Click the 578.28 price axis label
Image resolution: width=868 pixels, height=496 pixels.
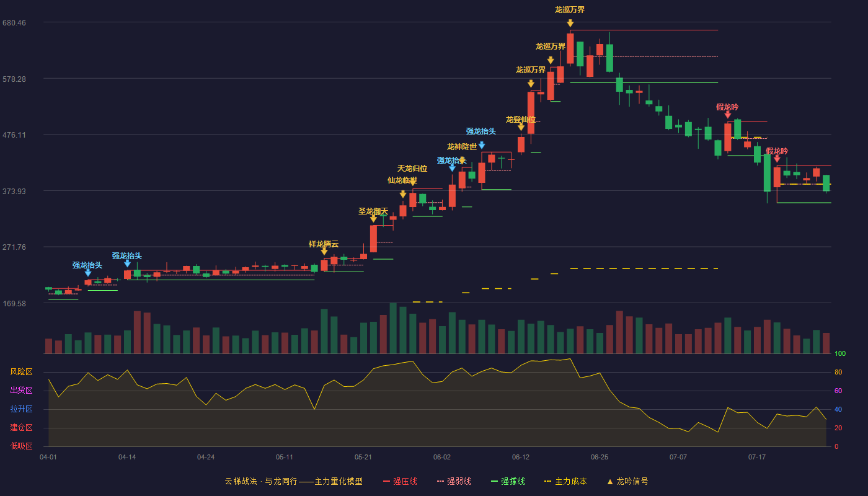point(14,79)
